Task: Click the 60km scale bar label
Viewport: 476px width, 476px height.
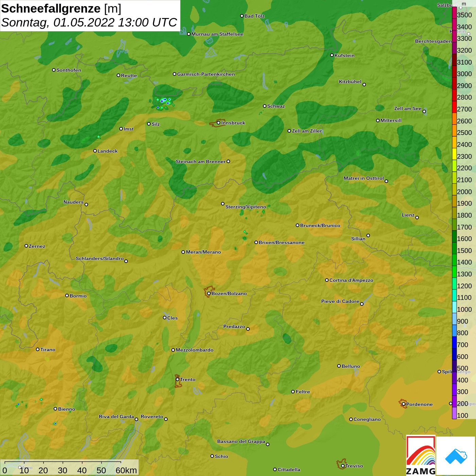Action: point(126,470)
